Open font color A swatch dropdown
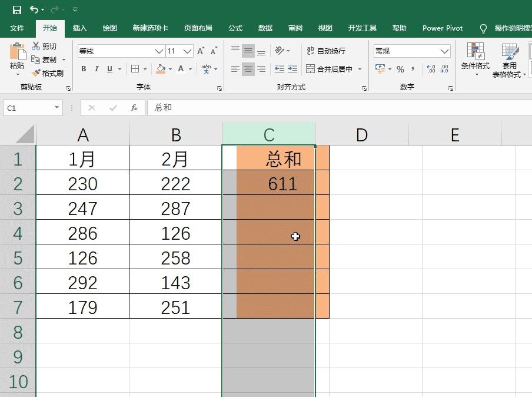The width and height of the screenshot is (532, 397). tap(189, 69)
